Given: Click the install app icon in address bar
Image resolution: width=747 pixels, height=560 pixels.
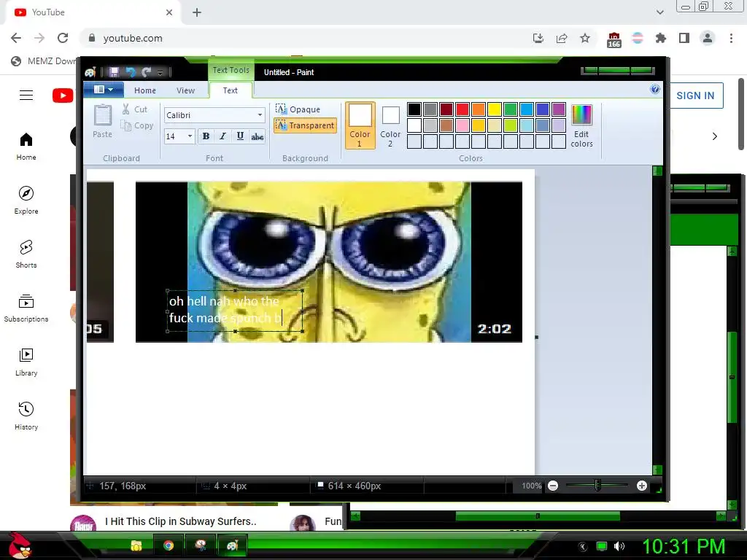Looking at the screenshot, I should [x=538, y=38].
